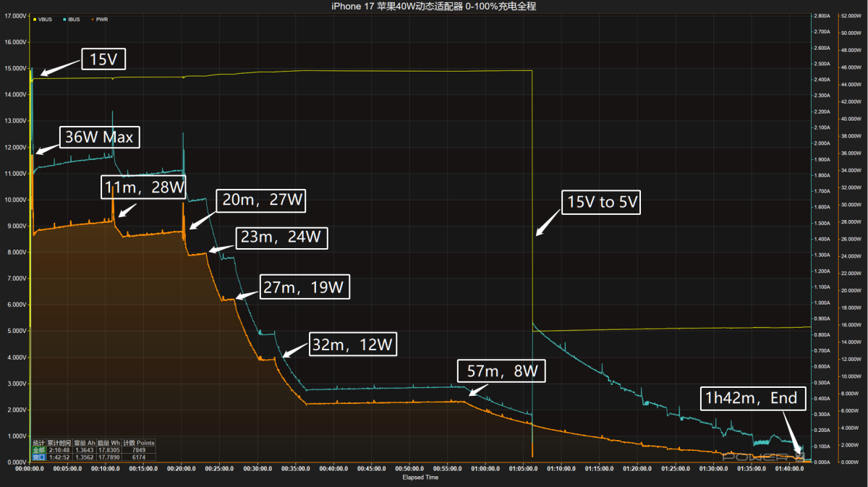Click the 23m, 24W annotation box
Image resolution: width=868 pixels, height=487 pixels.
(282, 237)
